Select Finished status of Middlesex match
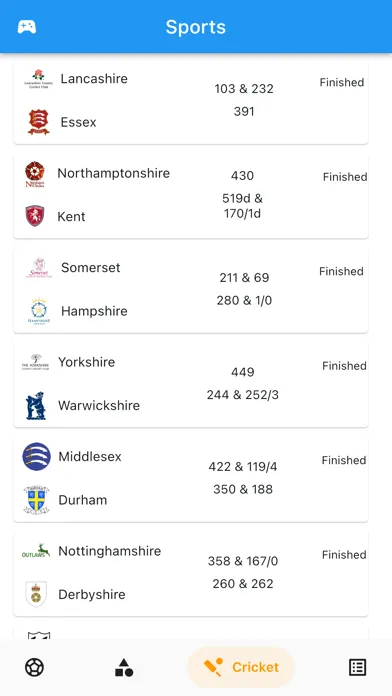Screen dimensions: 392x696 344,460
